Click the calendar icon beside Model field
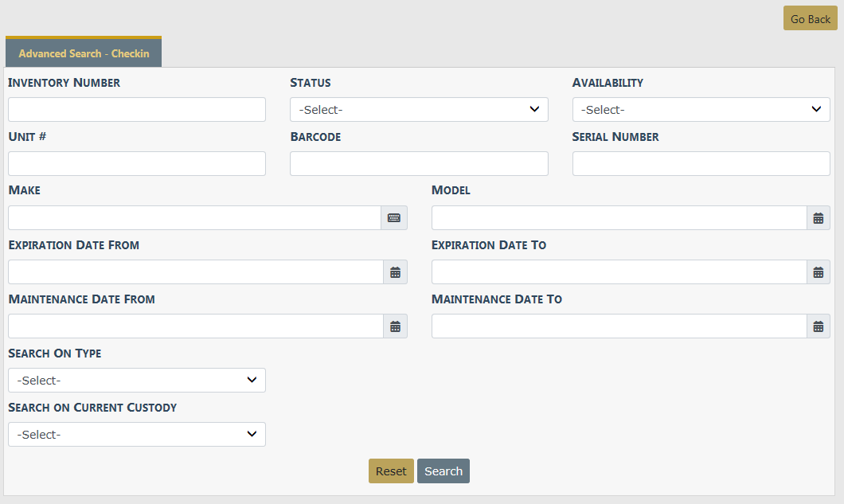This screenshot has height=504, width=844. tap(818, 218)
